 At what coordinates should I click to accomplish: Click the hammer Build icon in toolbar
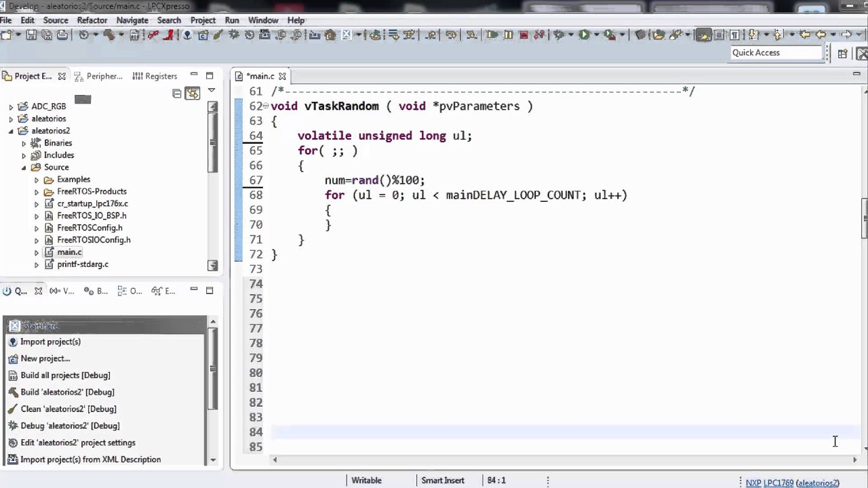[x=108, y=35]
